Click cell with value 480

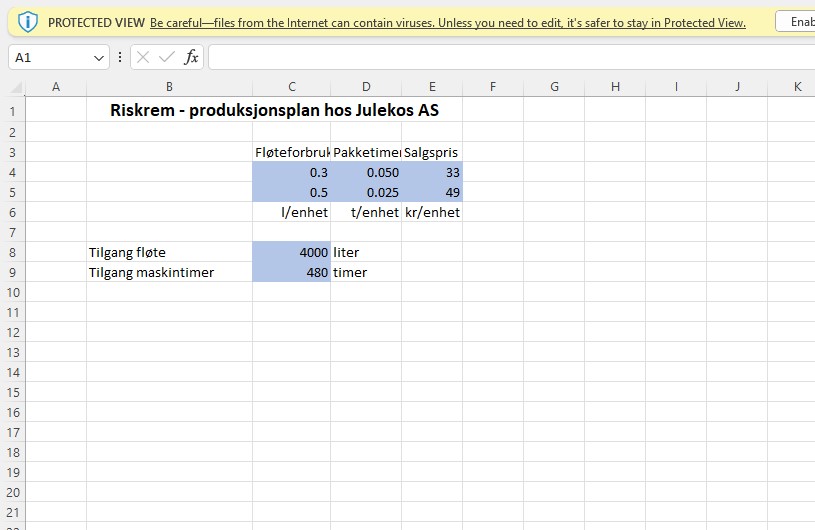292,272
